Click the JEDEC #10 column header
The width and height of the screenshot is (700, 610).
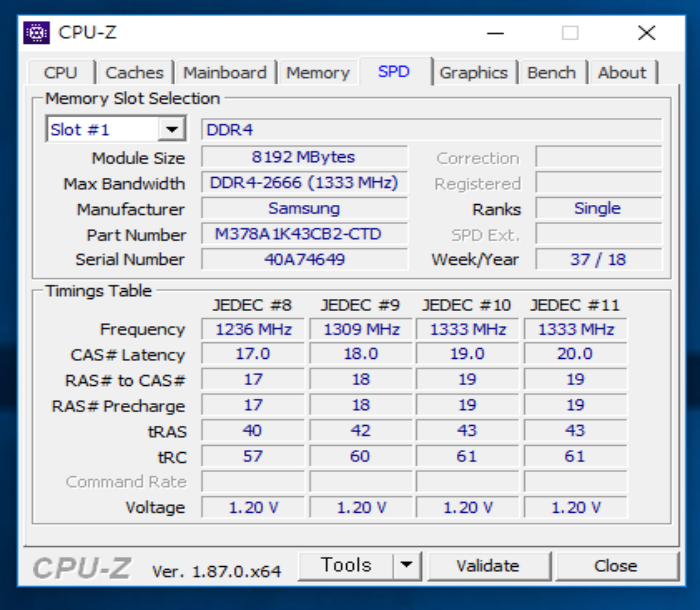coord(466,305)
